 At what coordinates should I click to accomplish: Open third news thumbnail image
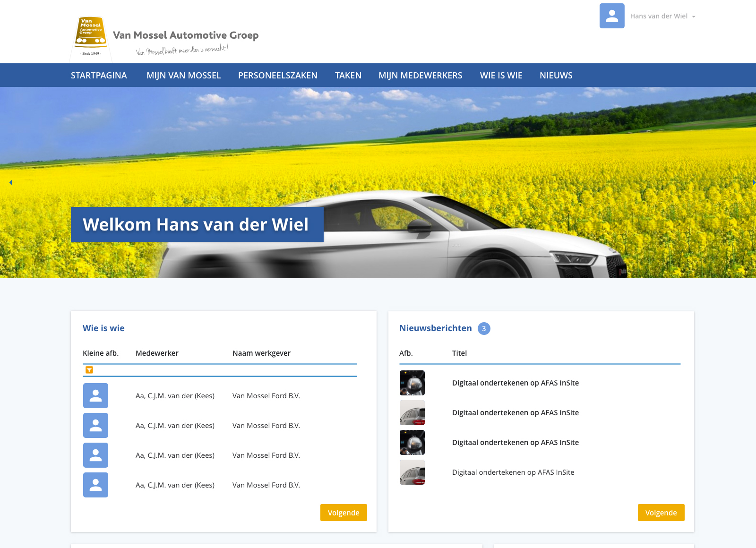[x=412, y=442]
